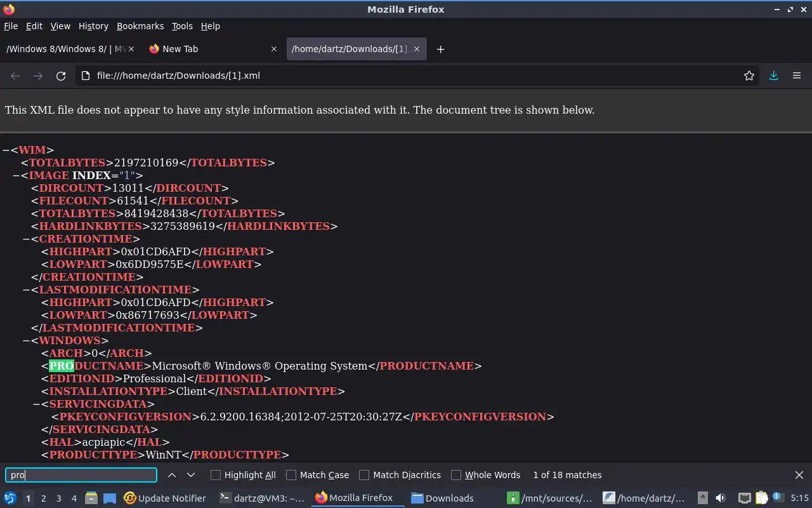Switch to the New Tab tab
This screenshot has width=812, height=508.
tap(213, 49)
